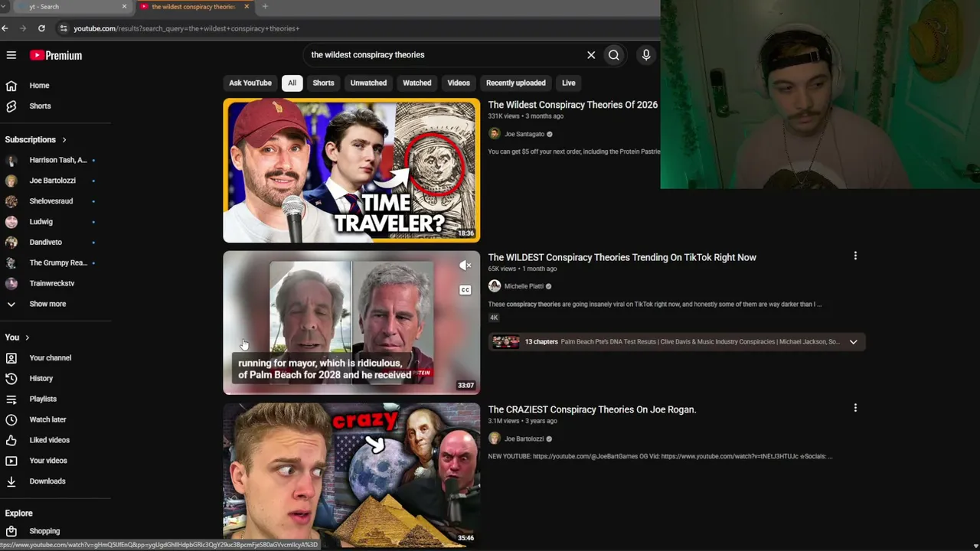
Task: Open more options for Joe Rogan video
Action: (x=855, y=408)
